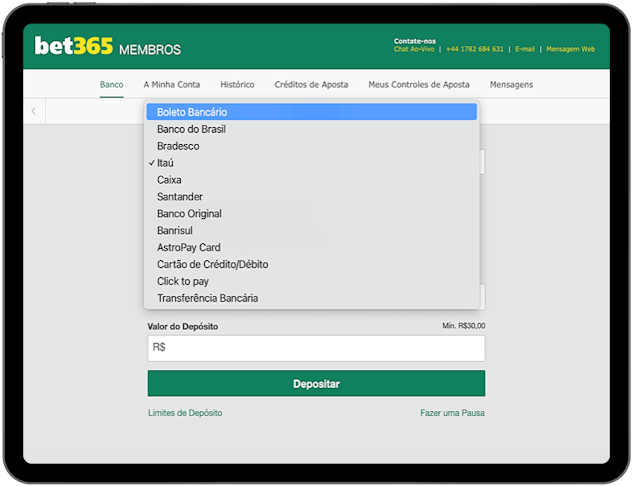633x486 pixels.
Task: Choose Caixa as deposit method
Action: 169,180
